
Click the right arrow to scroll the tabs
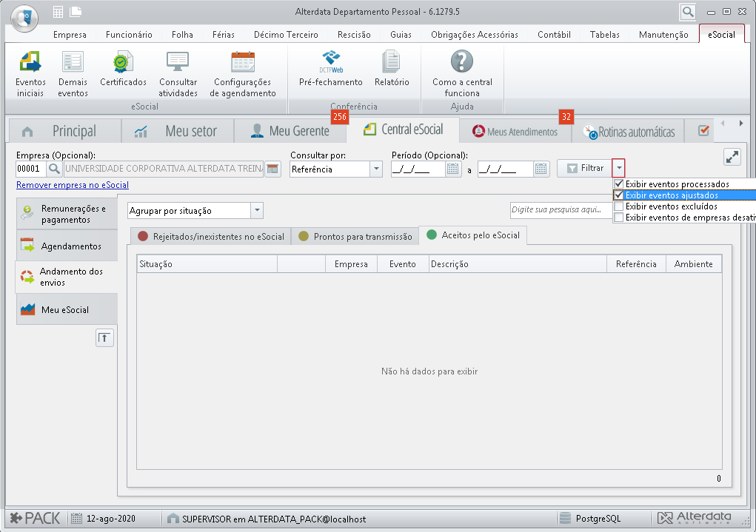pos(740,124)
